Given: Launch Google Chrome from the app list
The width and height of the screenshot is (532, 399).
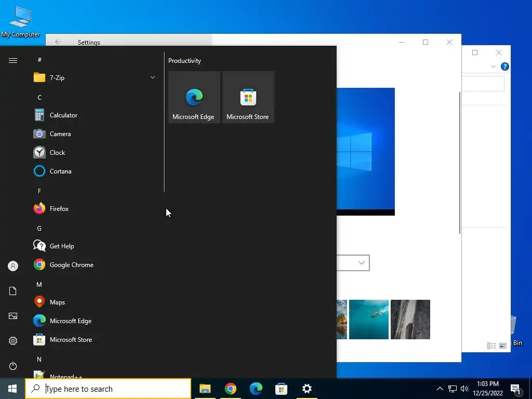Looking at the screenshot, I should (x=95, y=265).
